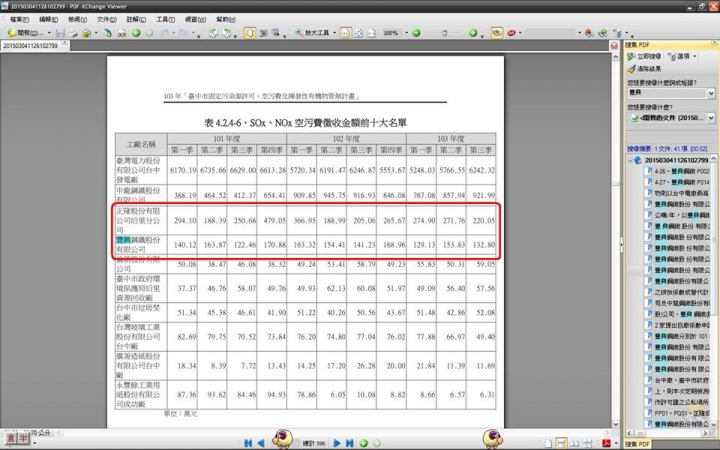Select the PP01, PQ01 search result
This screenshot has width=720, height=450.
(678, 413)
